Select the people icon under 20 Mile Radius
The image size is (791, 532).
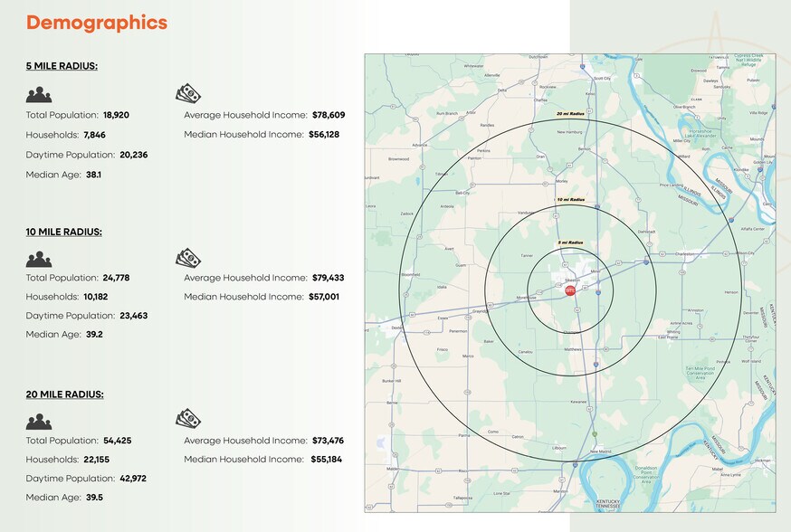39,422
